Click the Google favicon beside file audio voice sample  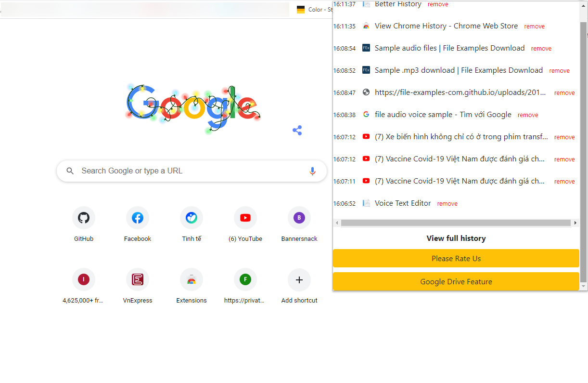[366, 115]
